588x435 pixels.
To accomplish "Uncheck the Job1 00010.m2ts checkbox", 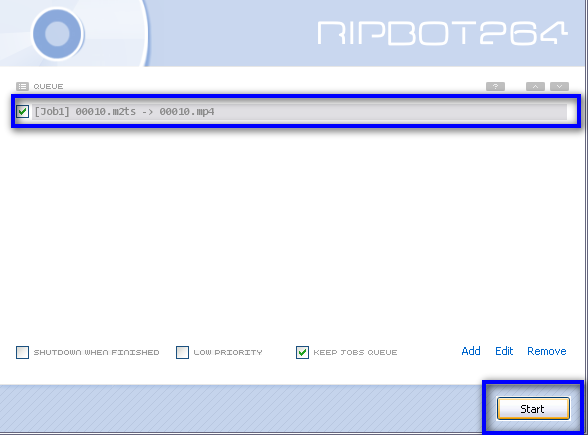I will tap(22, 111).
